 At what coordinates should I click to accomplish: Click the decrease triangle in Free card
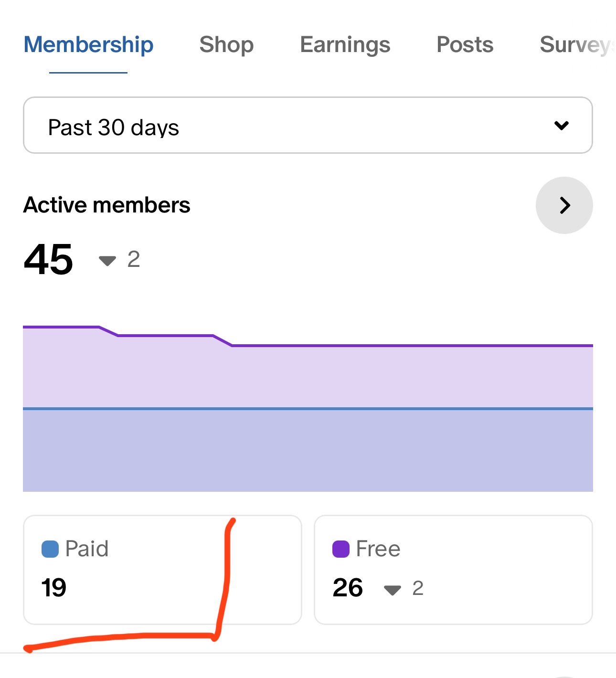(x=393, y=591)
